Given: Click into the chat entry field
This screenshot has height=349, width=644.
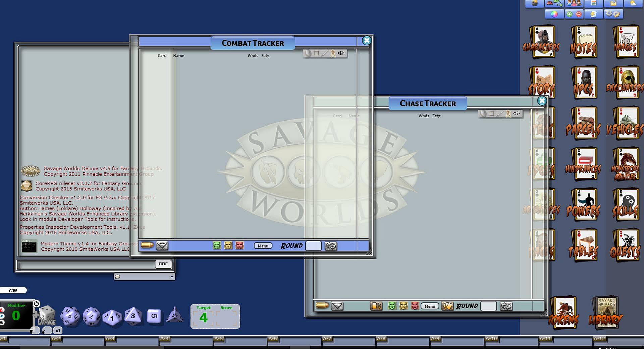Looking at the screenshot, I should (87, 265).
